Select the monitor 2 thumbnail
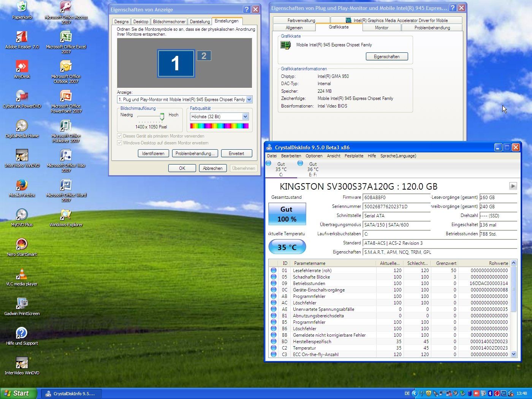Image resolution: width=532 pixels, height=399 pixels. [204, 56]
